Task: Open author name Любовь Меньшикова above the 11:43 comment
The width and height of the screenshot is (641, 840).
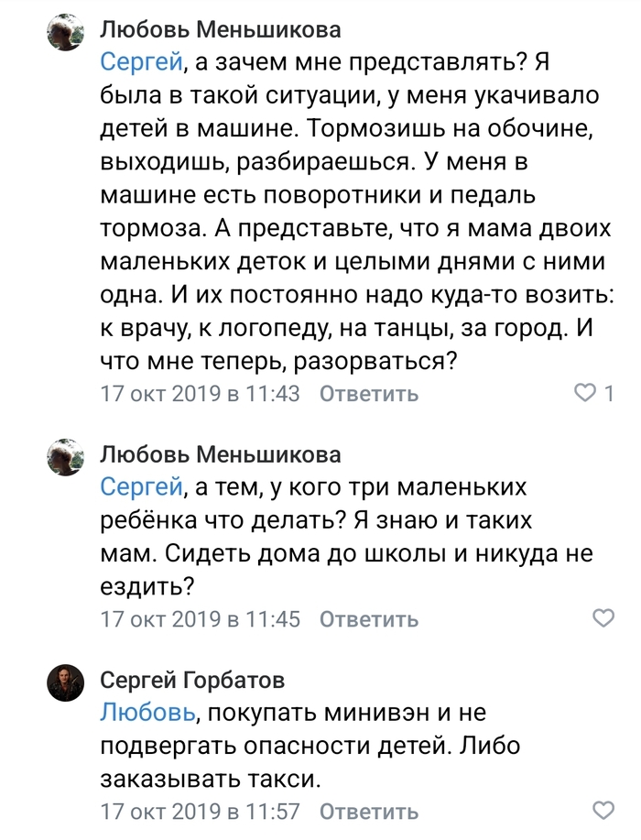Action: tap(220, 30)
